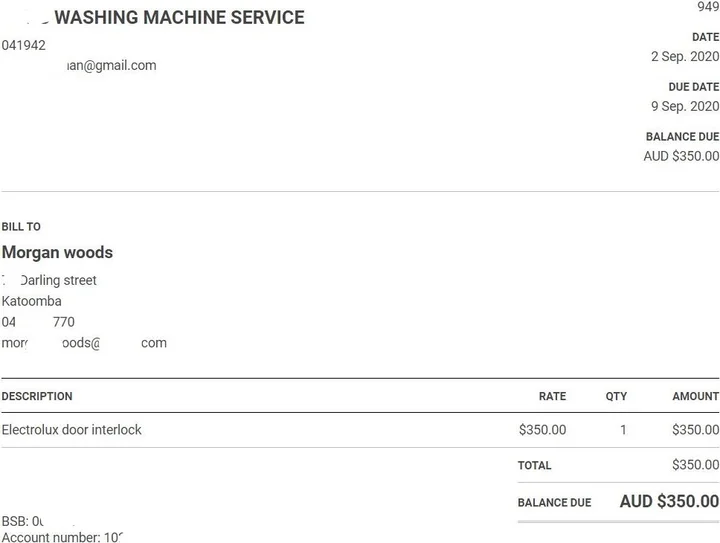
Task: Select invoice number 949
Action: (707, 7)
